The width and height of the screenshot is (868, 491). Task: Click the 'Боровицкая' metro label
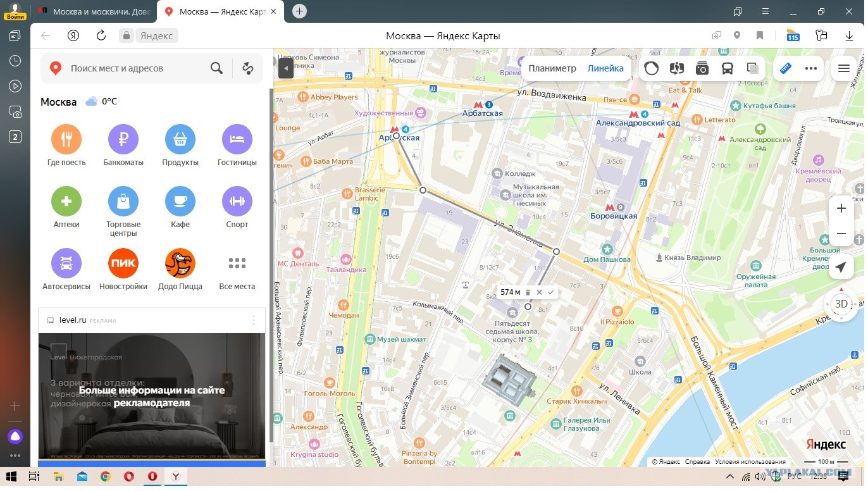(x=613, y=216)
